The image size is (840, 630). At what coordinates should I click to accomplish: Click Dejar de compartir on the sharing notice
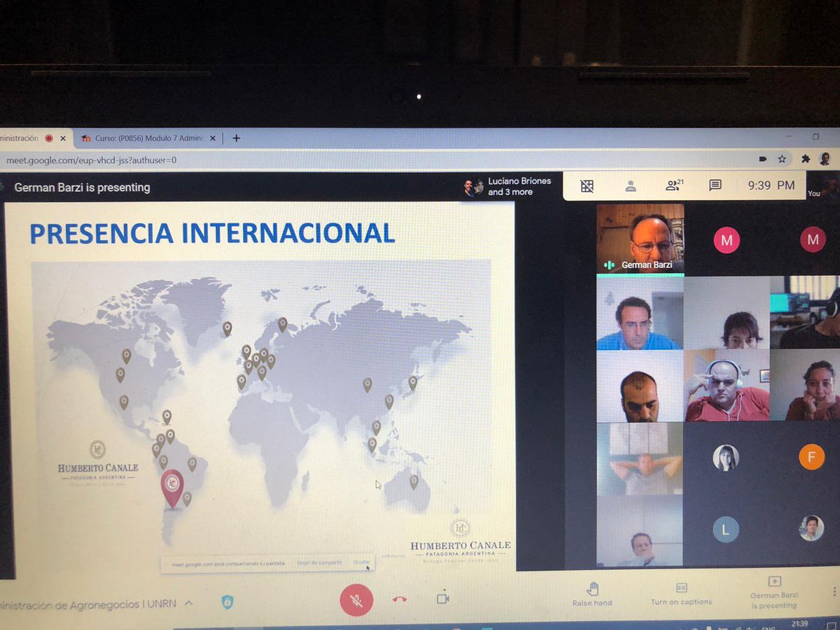pyautogui.click(x=319, y=562)
